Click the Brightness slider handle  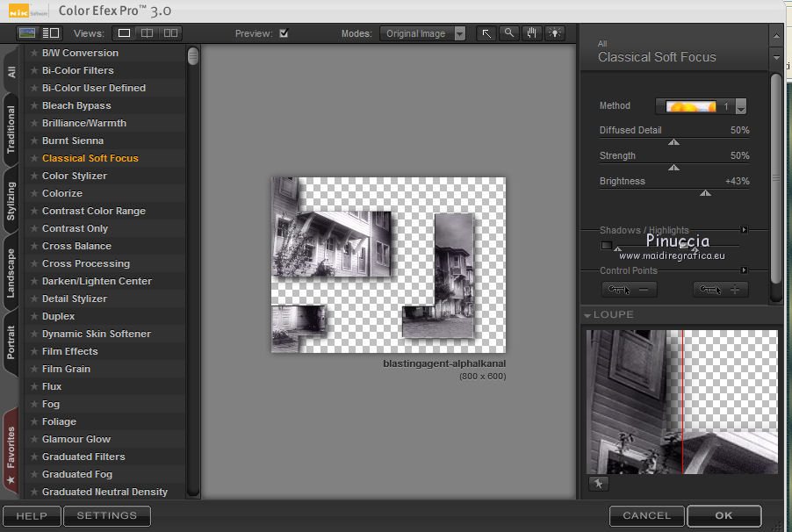[704, 192]
